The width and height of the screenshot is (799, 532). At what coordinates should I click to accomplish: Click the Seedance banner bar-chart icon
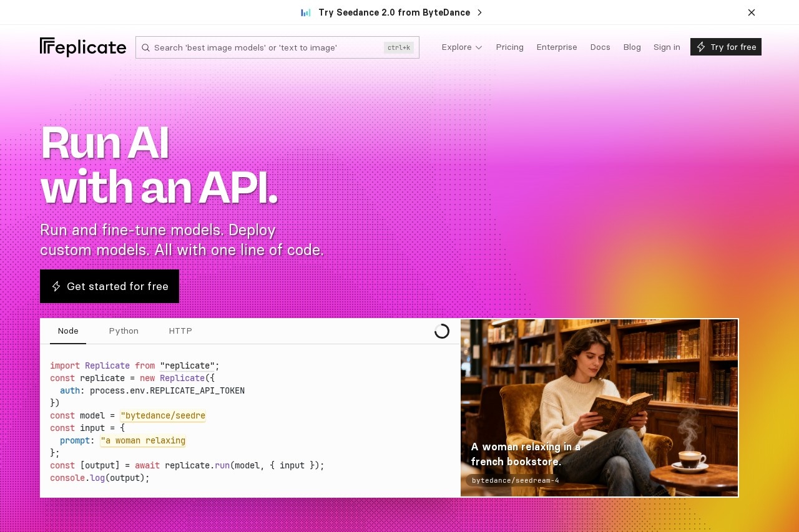pos(306,12)
